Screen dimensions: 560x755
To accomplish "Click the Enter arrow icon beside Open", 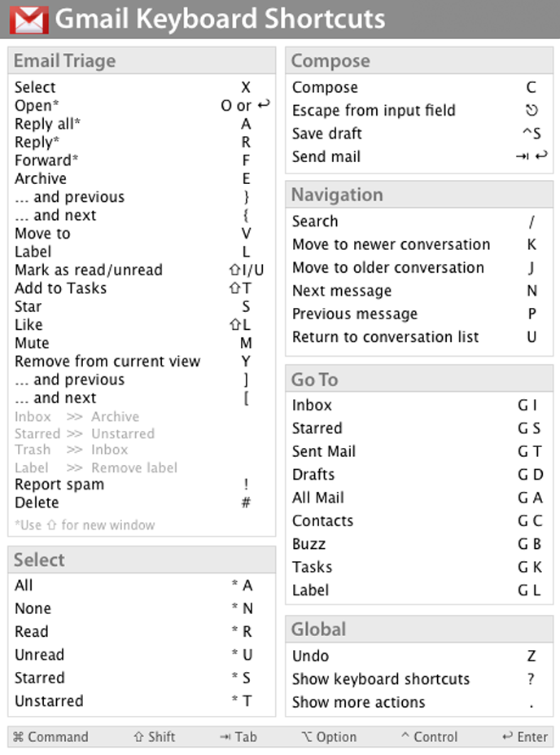I will pyautogui.click(x=263, y=106).
